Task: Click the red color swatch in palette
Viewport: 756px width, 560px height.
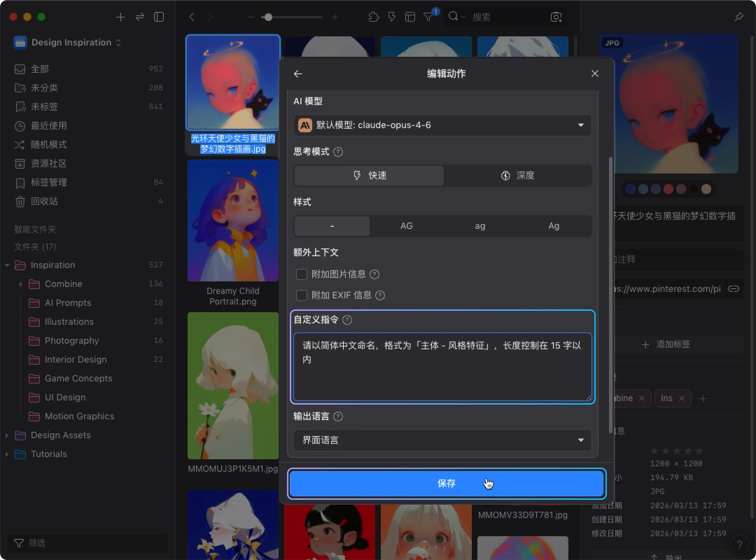Action: pos(668,189)
